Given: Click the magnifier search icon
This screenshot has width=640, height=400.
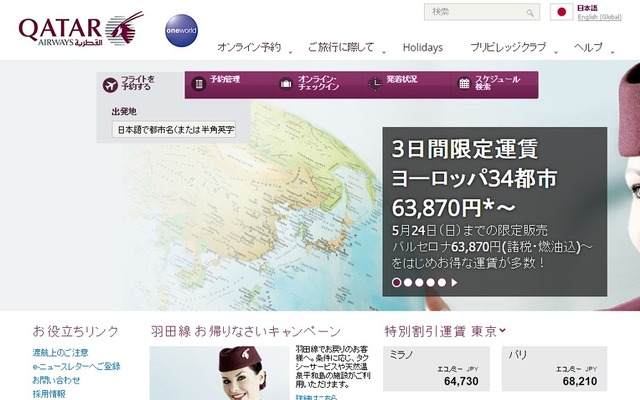Looking at the screenshot, I should pos(530,13).
